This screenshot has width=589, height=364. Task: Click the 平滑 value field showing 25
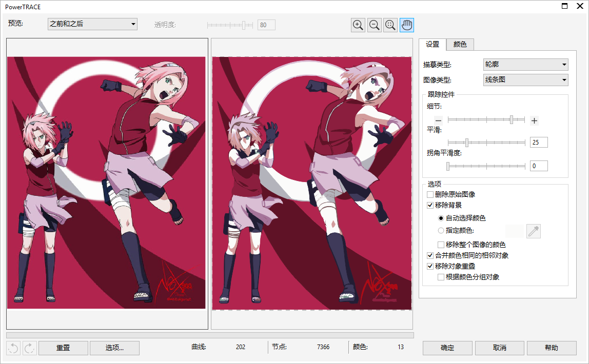click(539, 143)
